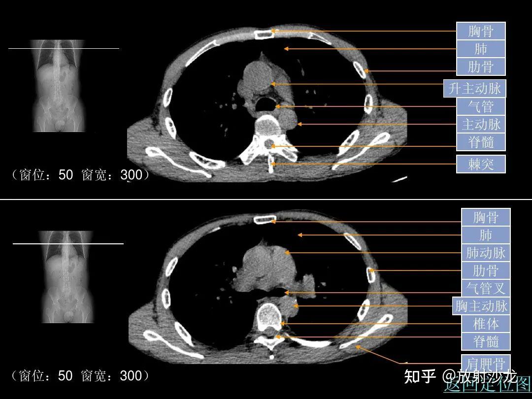Open the 返回定位图 link
The height and width of the screenshot is (399, 532).
click(488, 383)
